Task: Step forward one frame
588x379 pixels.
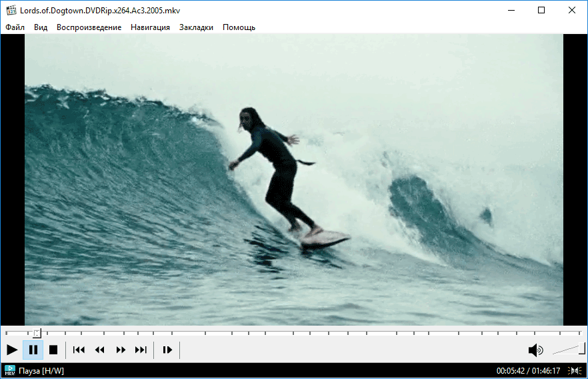Action: pyautogui.click(x=167, y=350)
